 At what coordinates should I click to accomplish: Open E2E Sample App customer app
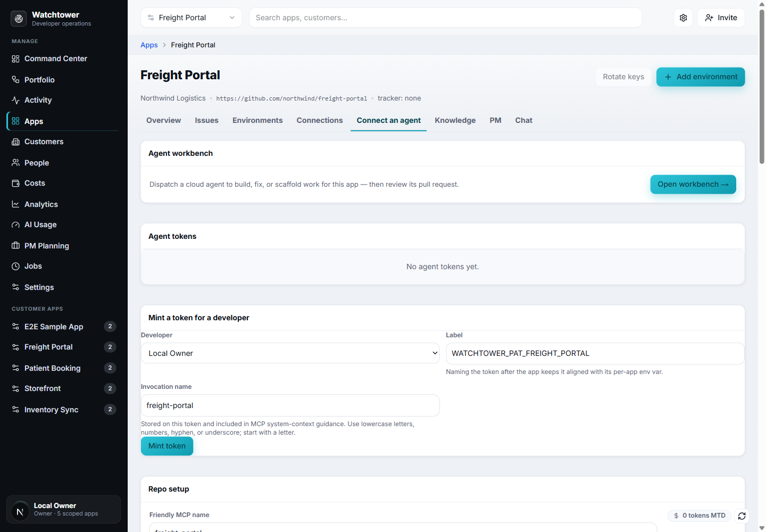pos(63,327)
